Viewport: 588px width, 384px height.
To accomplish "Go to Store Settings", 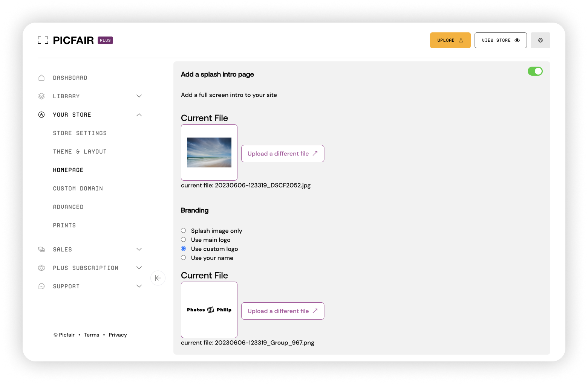I will pos(80,133).
